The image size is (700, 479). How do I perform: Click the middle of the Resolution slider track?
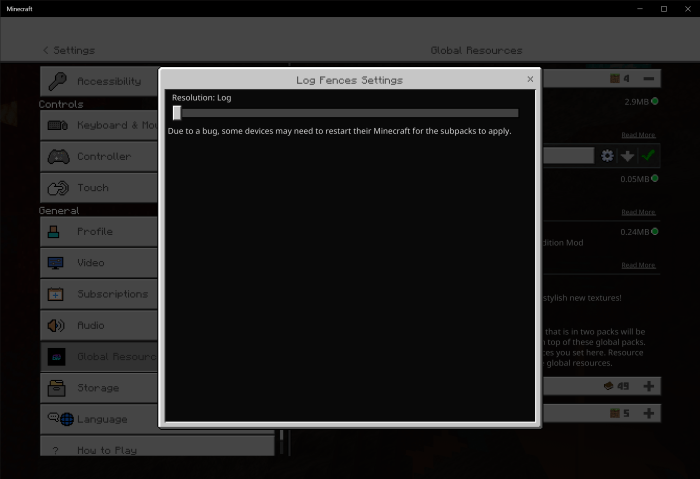pyautogui.click(x=346, y=113)
